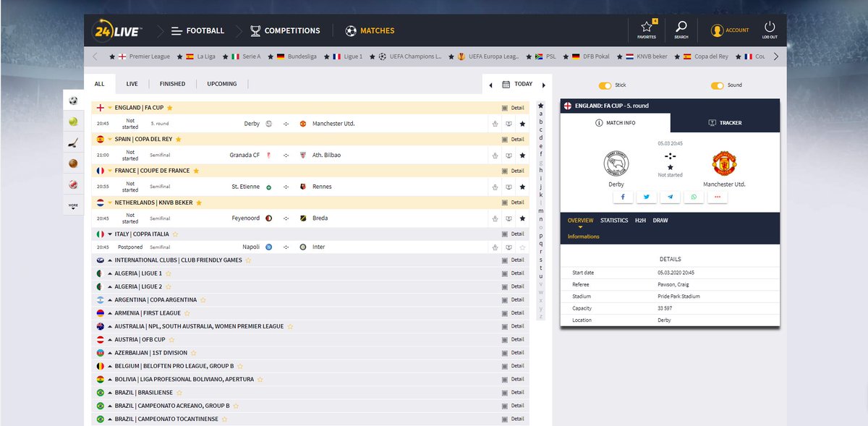Collapse the Netherlands KNVB Beker section
Image resolution: width=868 pixels, height=426 pixels.
pos(110,203)
